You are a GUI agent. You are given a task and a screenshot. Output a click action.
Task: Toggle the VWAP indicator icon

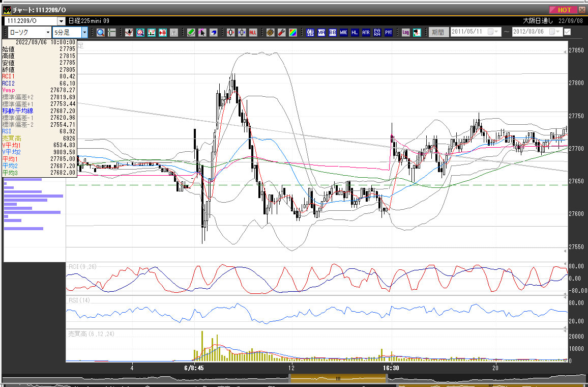[x=310, y=33]
